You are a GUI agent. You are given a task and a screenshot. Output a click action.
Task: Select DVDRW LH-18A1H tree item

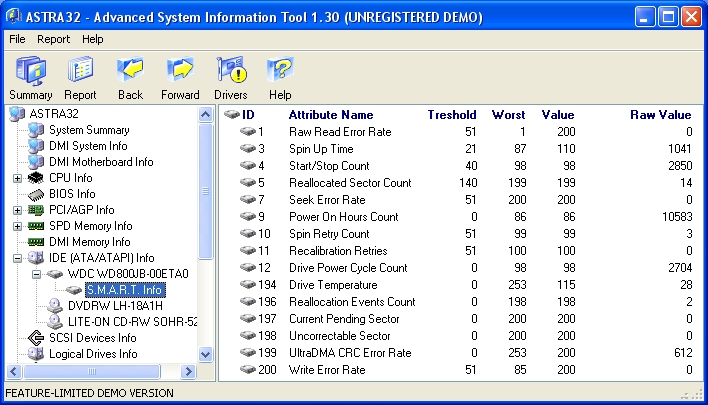click(115, 306)
